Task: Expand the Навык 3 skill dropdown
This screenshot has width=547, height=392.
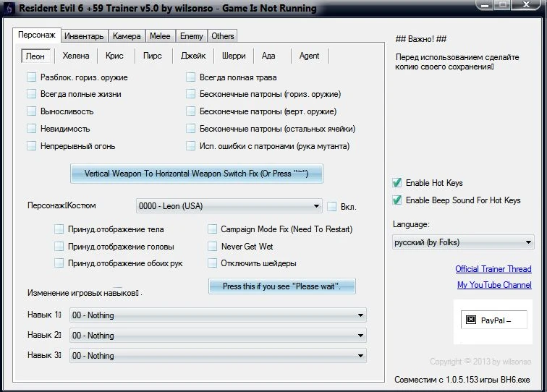Action: coord(218,356)
